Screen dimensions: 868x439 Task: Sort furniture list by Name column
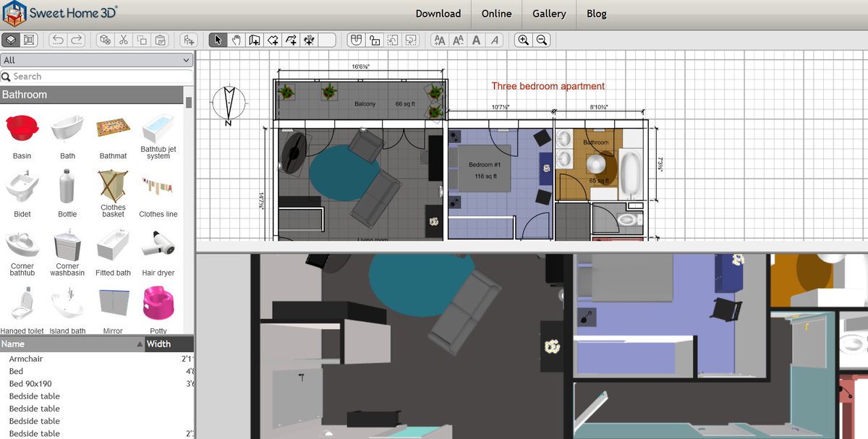72,344
